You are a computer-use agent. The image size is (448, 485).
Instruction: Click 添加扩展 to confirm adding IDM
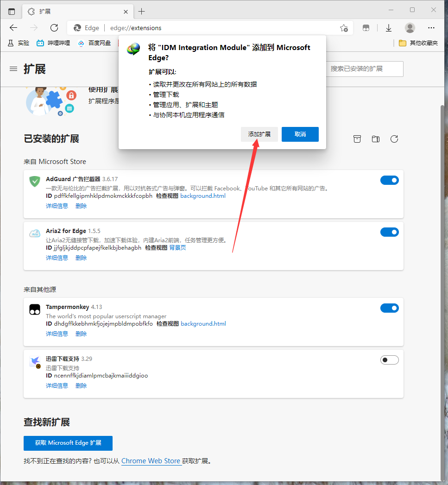(259, 134)
